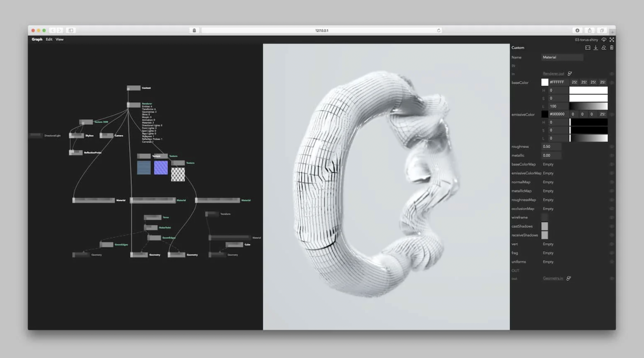The height and width of the screenshot is (358, 644).
Task: Reload the page in Safari address bar
Action: click(438, 30)
